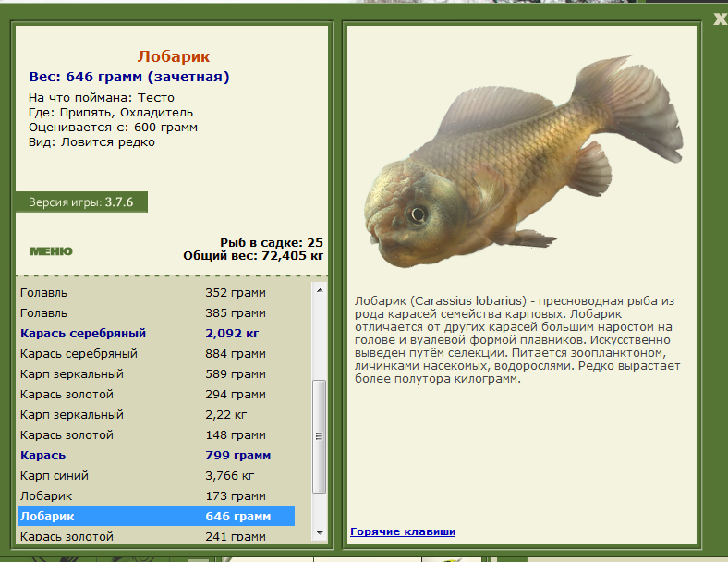Select Голавль 385 грамм entry
The image size is (728, 562).
(156, 313)
